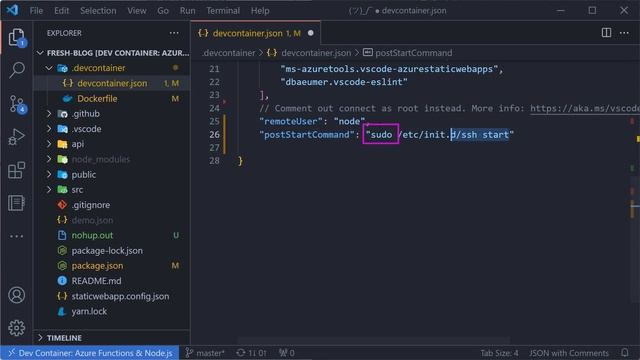Open the Accounts menu icon
The height and width of the screenshot is (360, 640).
pyautogui.click(x=16, y=295)
